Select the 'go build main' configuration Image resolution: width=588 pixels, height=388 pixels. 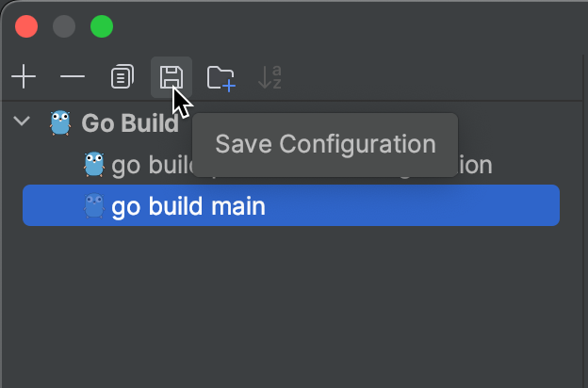pos(291,205)
